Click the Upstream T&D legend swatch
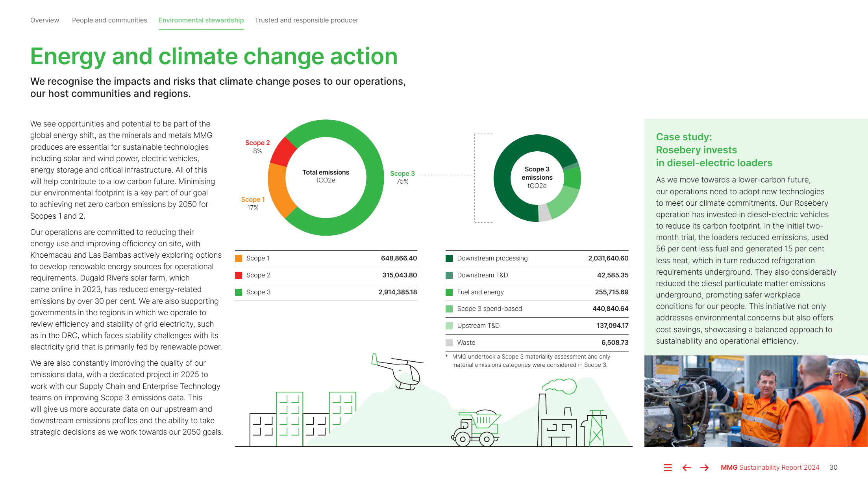The image size is (868, 489). pyautogui.click(x=449, y=326)
